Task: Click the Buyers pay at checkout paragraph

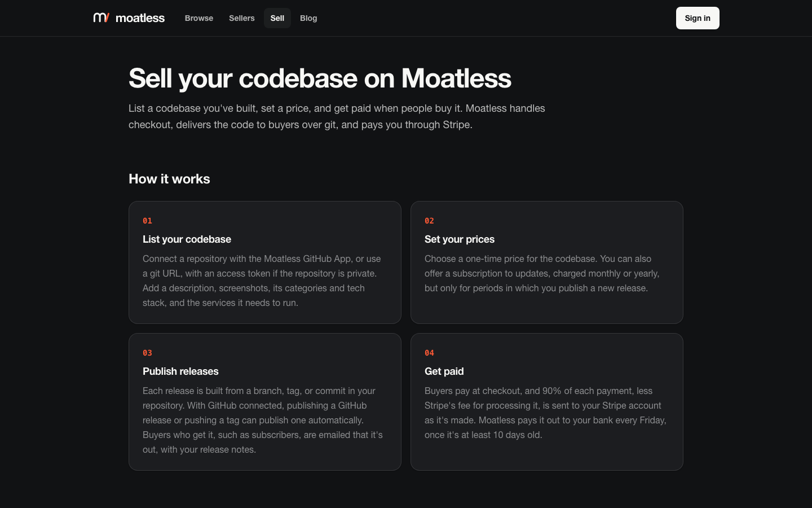Action: [x=546, y=413]
